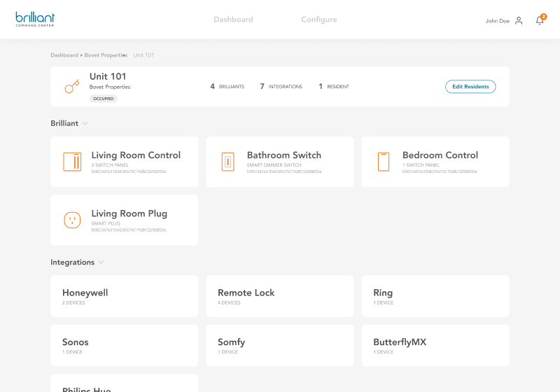Collapse the Integrations section chevron
The height and width of the screenshot is (392, 560).
pos(101,262)
